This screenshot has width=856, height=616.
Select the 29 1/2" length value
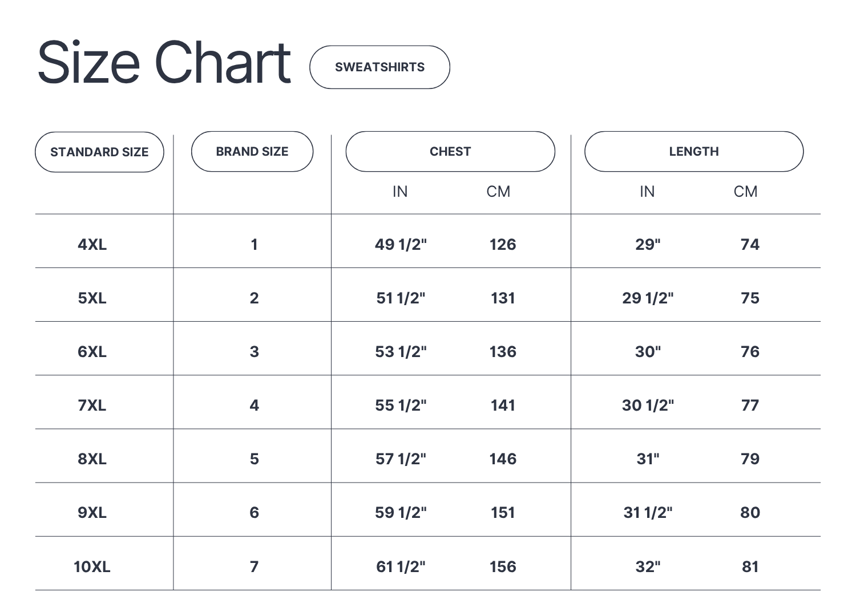coord(648,298)
